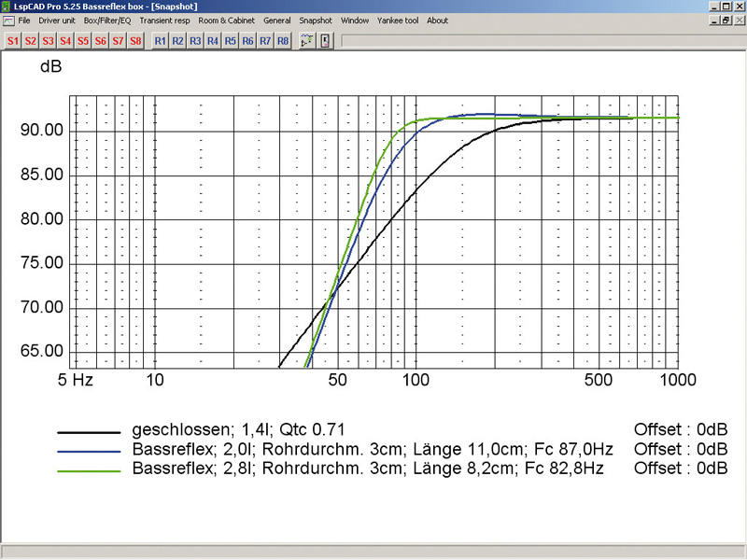Viewport: 747px width, 560px height.
Task: Open the Box/Filter/EQ menu
Action: coord(107,21)
